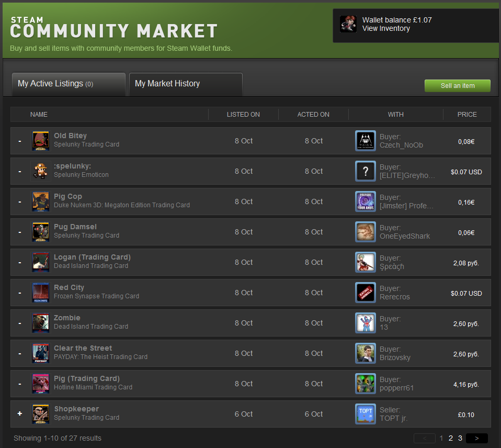Click the TOPT jr. seller avatar

[x=365, y=414]
